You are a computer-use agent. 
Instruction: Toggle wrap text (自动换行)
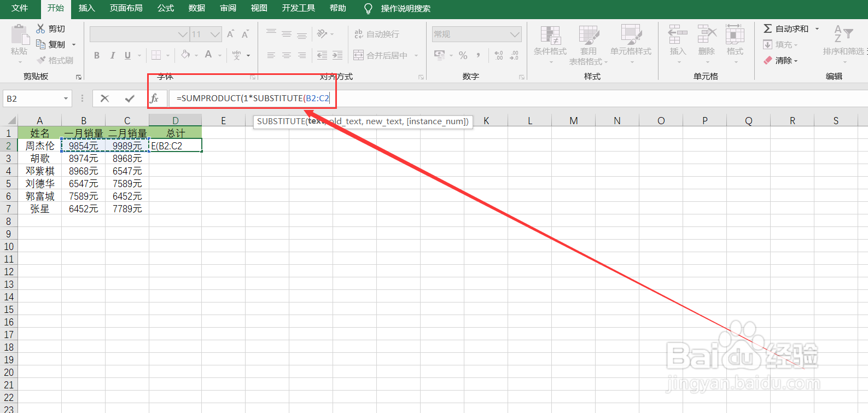[377, 34]
